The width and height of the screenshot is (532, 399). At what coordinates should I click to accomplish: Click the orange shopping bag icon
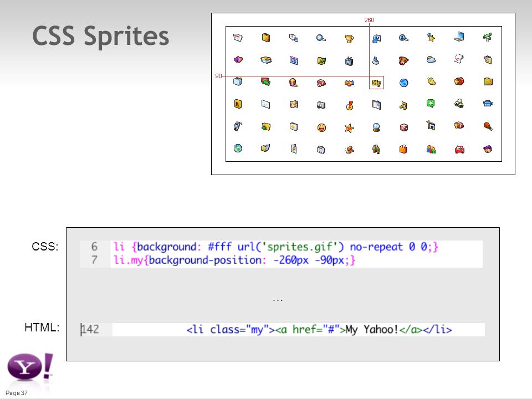[403, 149]
